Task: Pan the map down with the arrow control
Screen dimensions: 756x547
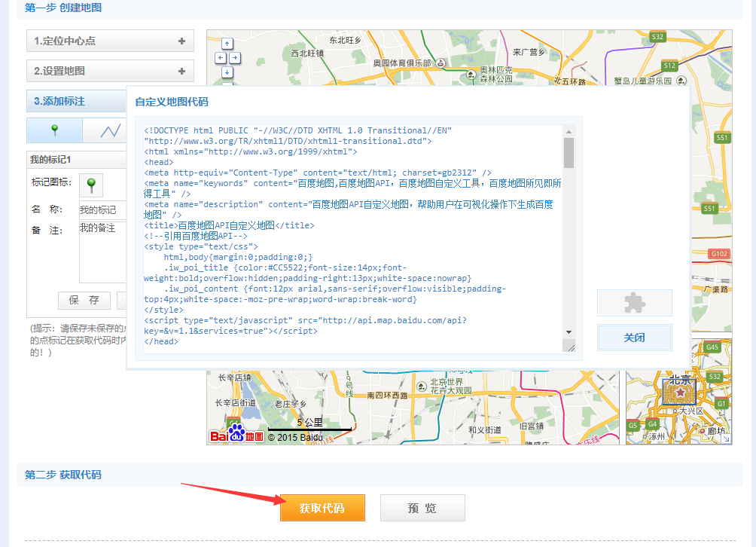Action: tap(226, 72)
